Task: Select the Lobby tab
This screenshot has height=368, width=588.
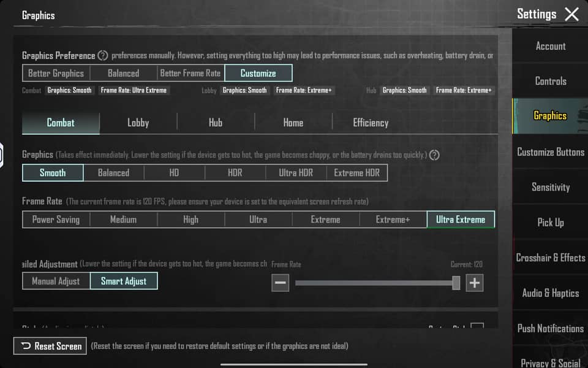Action: (x=138, y=123)
